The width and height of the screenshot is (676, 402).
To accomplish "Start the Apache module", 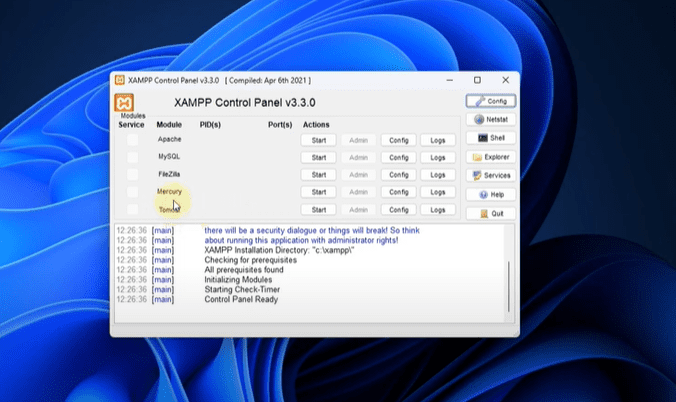I will [x=319, y=140].
